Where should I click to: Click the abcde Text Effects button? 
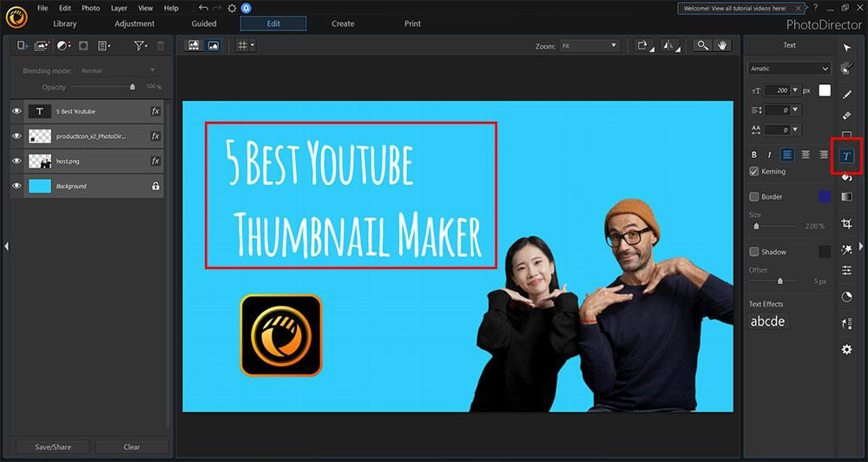pos(768,321)
